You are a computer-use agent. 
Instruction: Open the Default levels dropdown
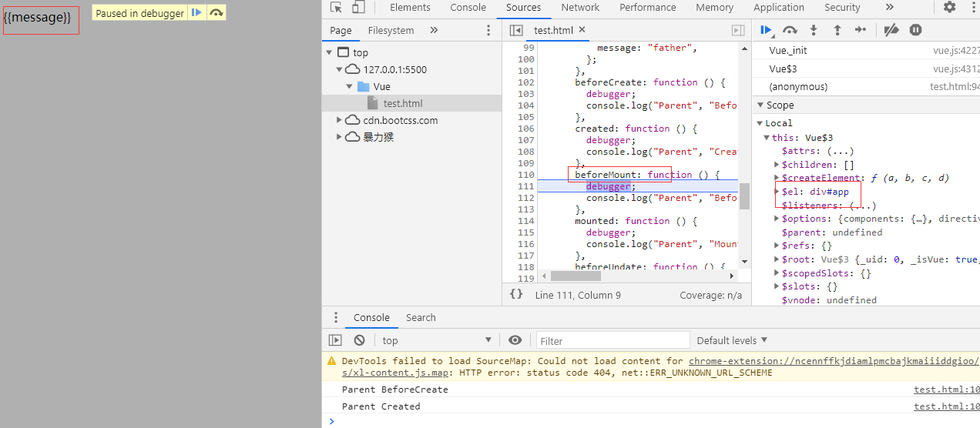[x=732, y=340]
